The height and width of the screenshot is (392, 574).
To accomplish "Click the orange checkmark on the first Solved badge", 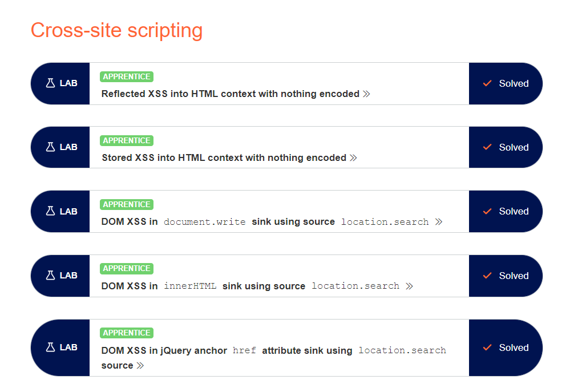I will click(x=487, y=83).
